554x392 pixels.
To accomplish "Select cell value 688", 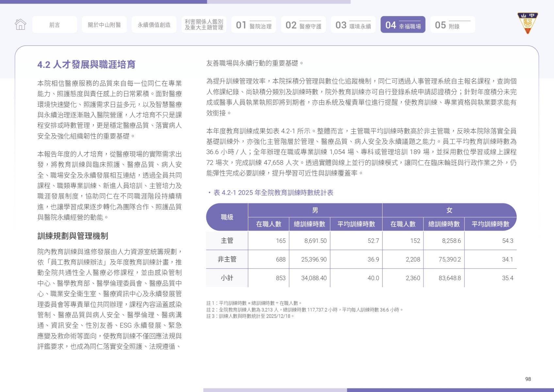I will coord(281,259).
